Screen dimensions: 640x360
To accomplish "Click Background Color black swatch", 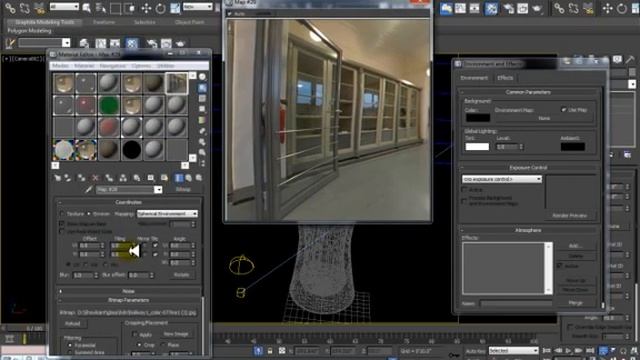I will pos(478,118).
